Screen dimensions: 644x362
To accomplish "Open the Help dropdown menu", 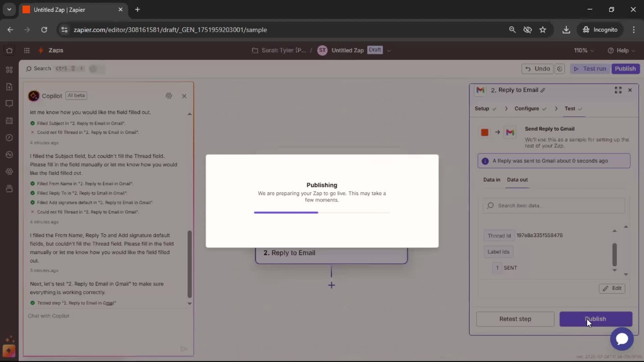I will (x=622, y=50).
